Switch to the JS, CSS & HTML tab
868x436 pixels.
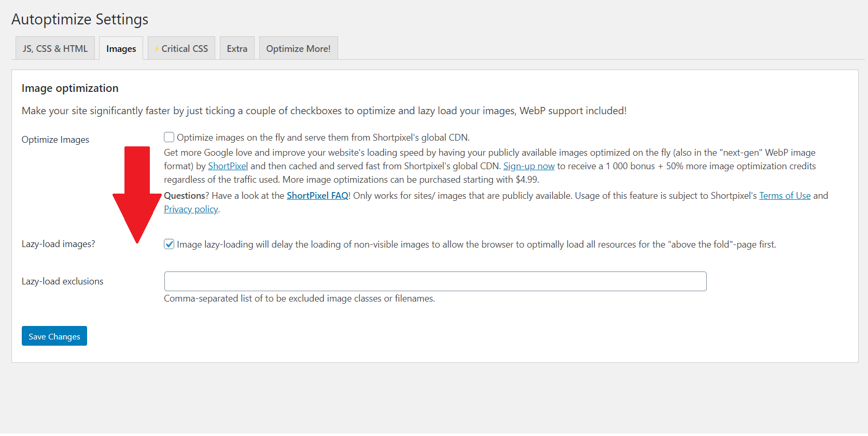pyautogui.click(x=55, y=48)
